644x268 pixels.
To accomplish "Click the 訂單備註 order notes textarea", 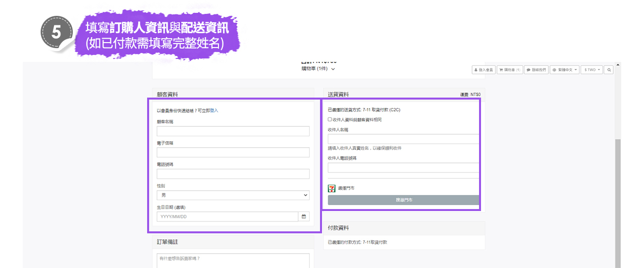I will [x=233, y=260].
